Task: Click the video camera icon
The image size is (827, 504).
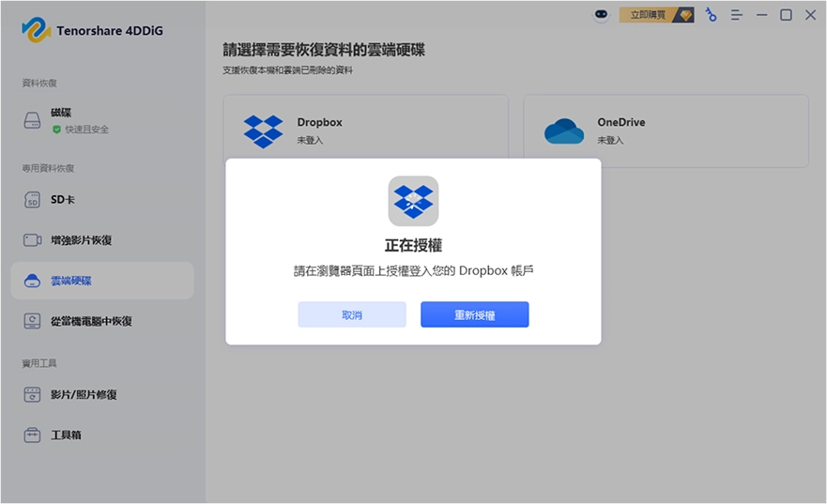Action: (x=32, y=240)
